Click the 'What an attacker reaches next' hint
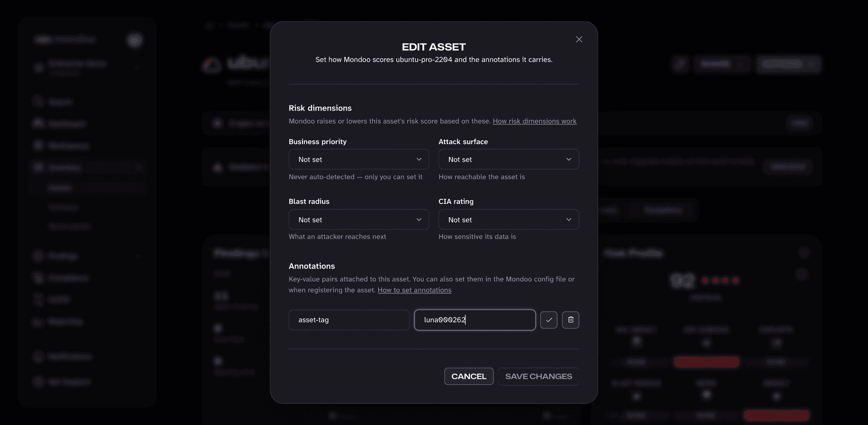The width and height of the screenshot is (868, 425). pos(337,237)
